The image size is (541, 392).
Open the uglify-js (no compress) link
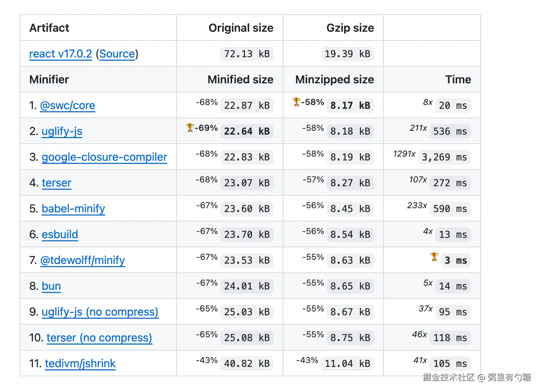(x=100, y=312)
